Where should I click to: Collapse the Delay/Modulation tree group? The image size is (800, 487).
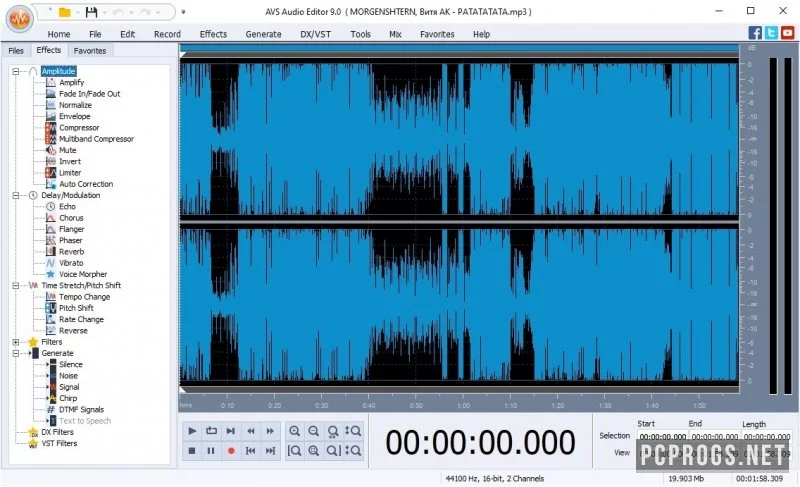pos(16,195)
